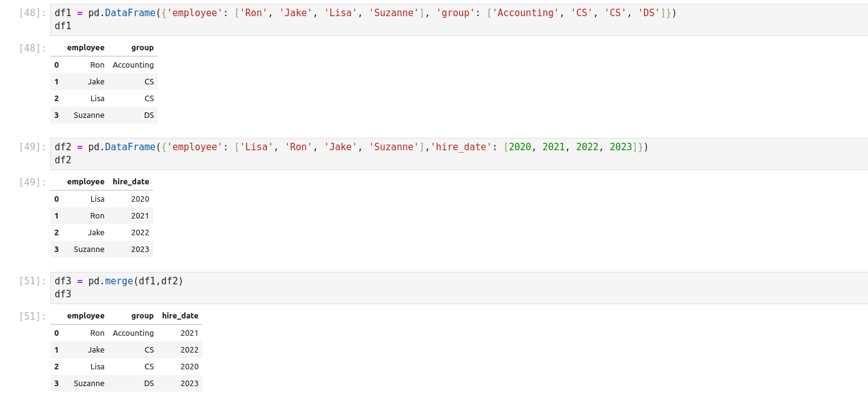Click the pd.merge(df1,df2) code line
The height and width of the screenshot is (401, 868).
(x=119, y=281)
